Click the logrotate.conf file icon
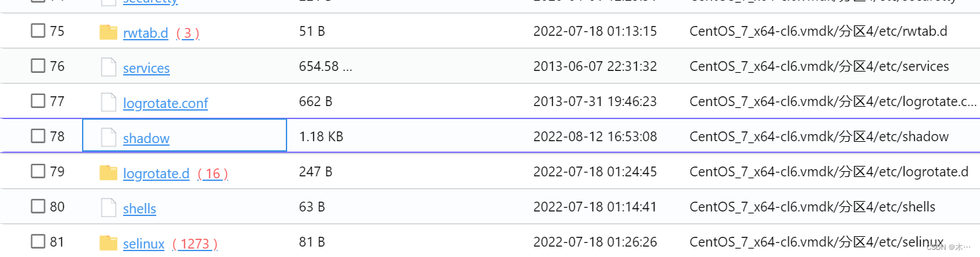980x257 pixels. click(108, 103)
